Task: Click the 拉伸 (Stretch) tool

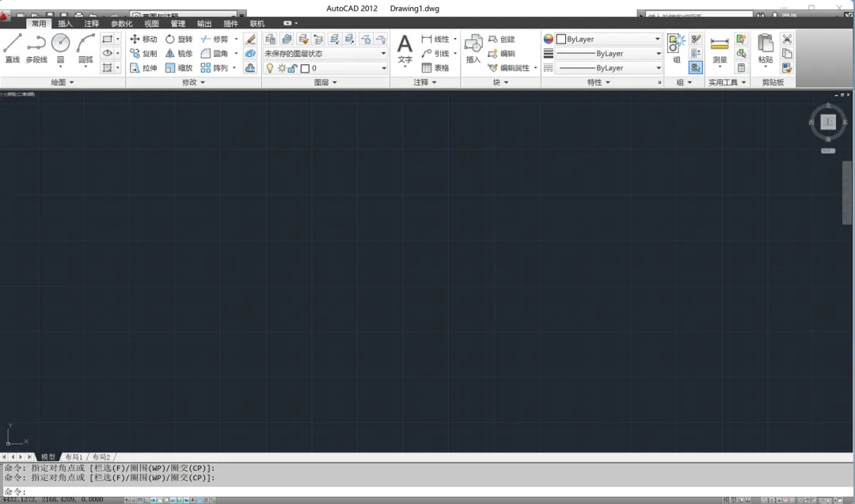Action: (x=143, y=67)
